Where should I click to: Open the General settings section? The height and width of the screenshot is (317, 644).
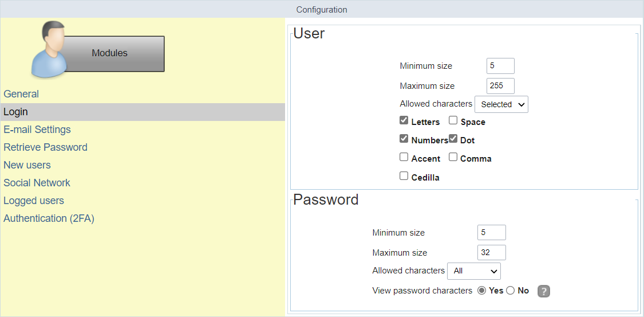[x=21, y=94]
